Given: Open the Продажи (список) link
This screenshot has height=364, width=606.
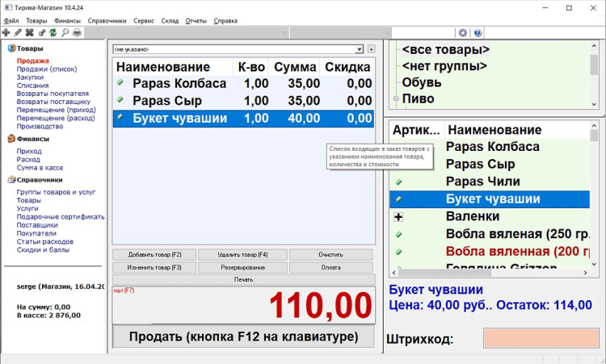Looking at the screenshot, I should pyautogui.click(x=47, y=69).
